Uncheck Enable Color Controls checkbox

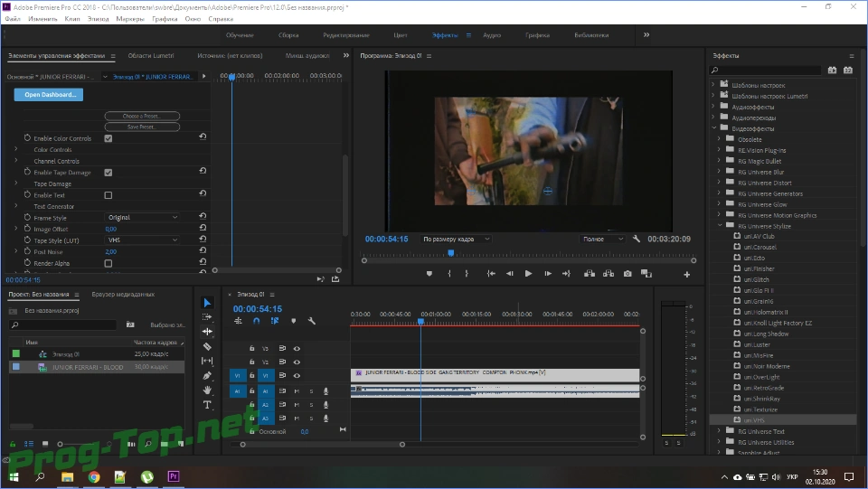[x=108, y=138]
